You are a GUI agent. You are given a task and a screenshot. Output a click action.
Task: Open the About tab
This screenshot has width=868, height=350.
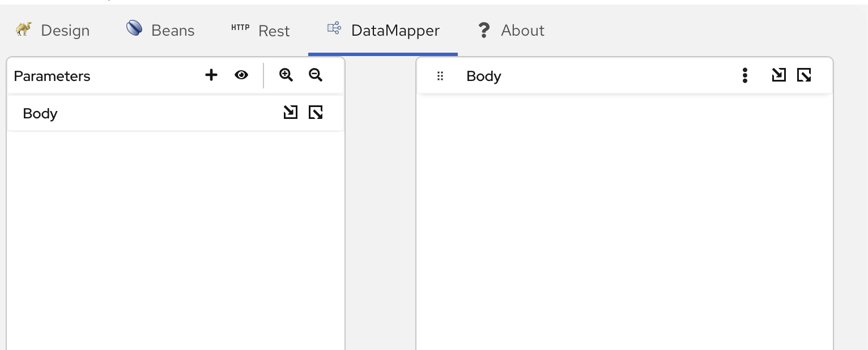[511, 30]
